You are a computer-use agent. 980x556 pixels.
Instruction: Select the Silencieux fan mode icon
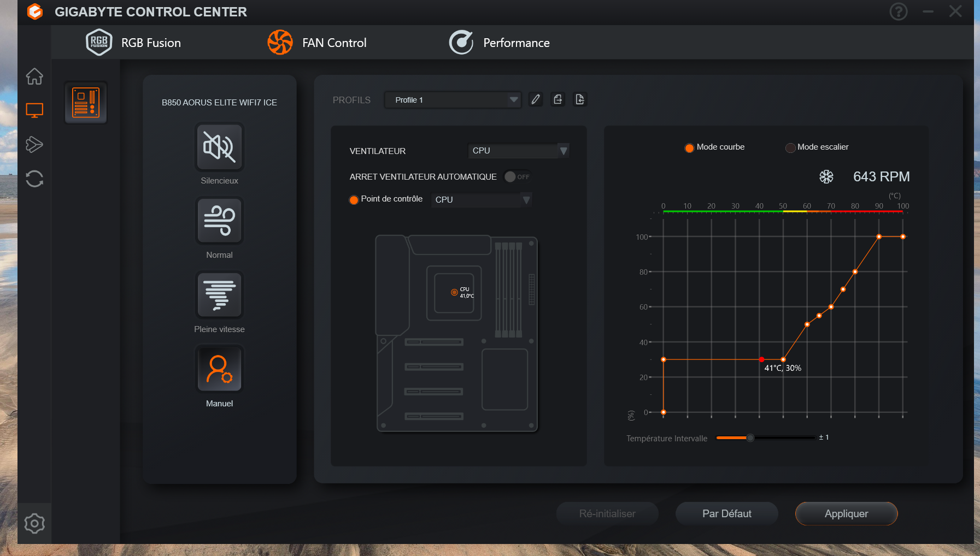[x=219, y=147]
